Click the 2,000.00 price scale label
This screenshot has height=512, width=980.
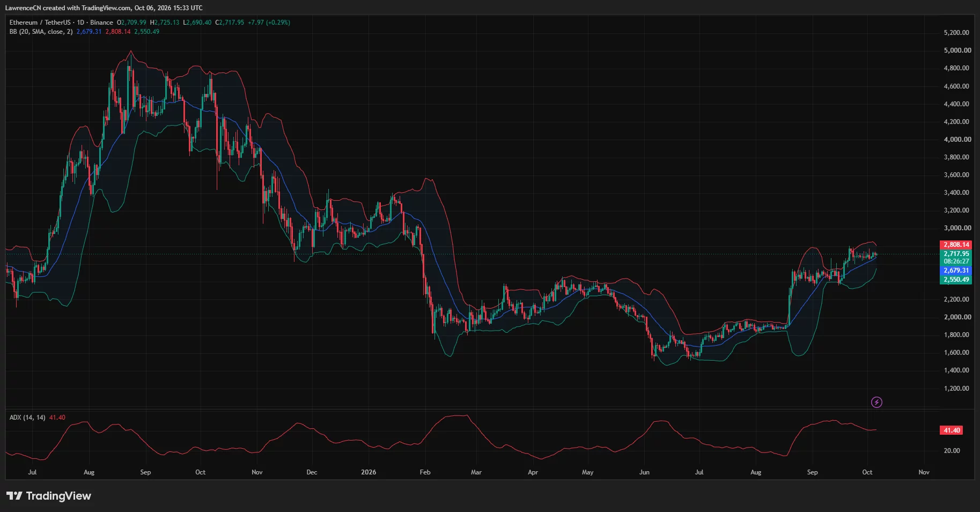coord(957,317)
